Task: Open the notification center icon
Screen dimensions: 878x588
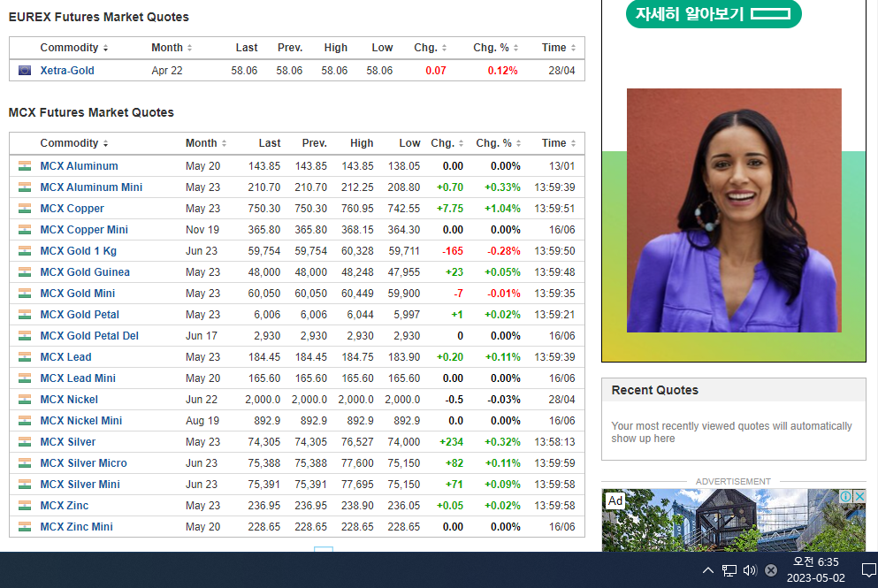Action: pyautogui.click(x=868, y=570)
